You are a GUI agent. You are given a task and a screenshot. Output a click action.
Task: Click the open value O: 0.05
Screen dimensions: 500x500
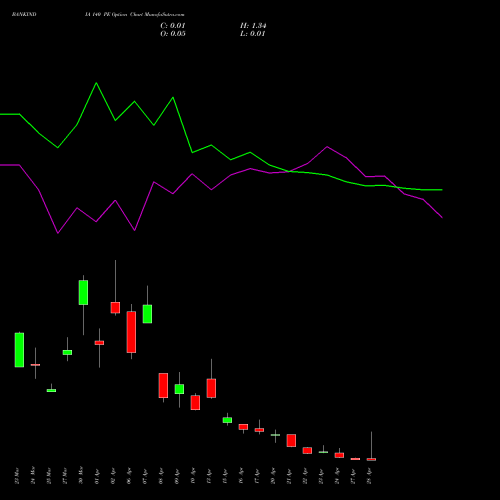[173, 34]
